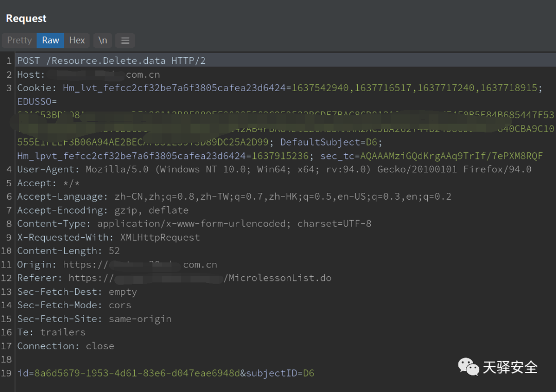The width and height of the screenshot is (556, 392).
Task: Click the Accept-Language header line
Action: (x=234, y=197)
